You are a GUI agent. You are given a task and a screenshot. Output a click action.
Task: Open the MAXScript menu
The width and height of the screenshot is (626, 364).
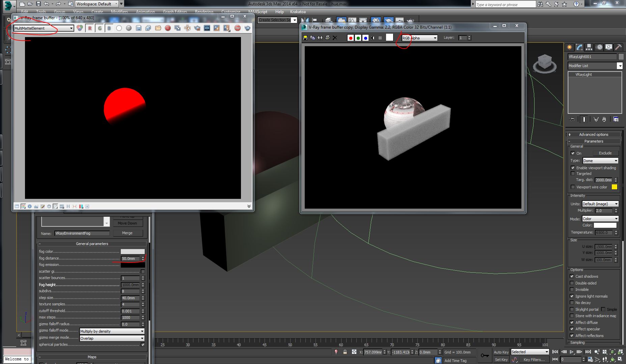[x=258, y=11]
